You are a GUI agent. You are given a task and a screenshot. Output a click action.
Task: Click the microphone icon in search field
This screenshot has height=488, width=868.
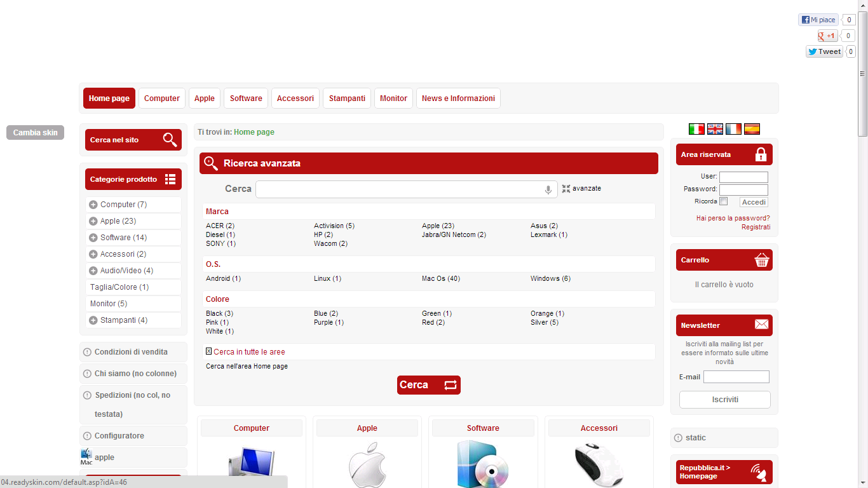pyautogui.click(x=548, y=189)
